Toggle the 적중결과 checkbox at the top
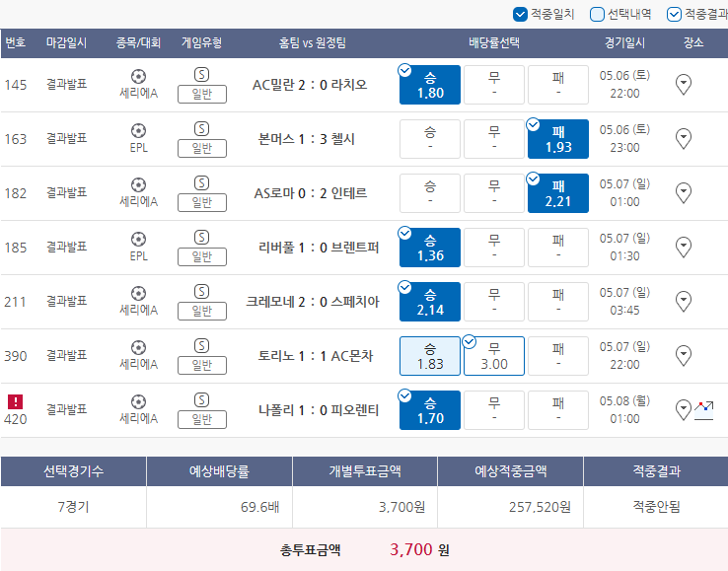This screenshot has width=728, height=571. click(x=674, y=15)
